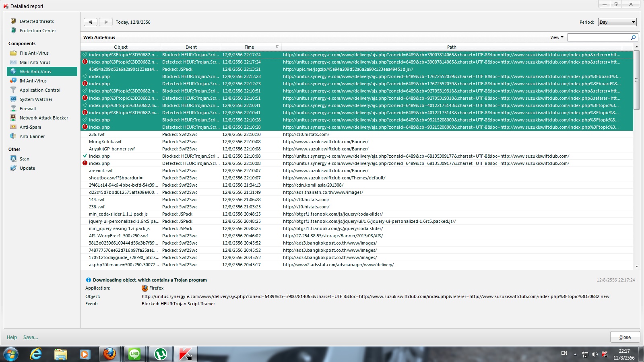Select Mail Anti-Virus component

click(35, 62)
